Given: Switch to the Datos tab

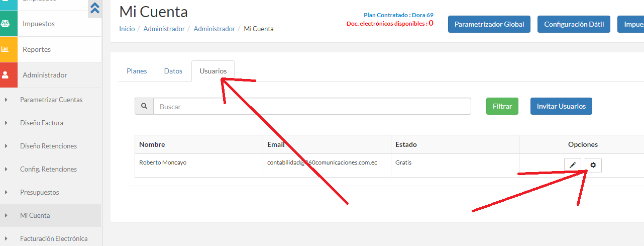Looking at the screenshot, I should pyautogui.click(x=173, y=71).
